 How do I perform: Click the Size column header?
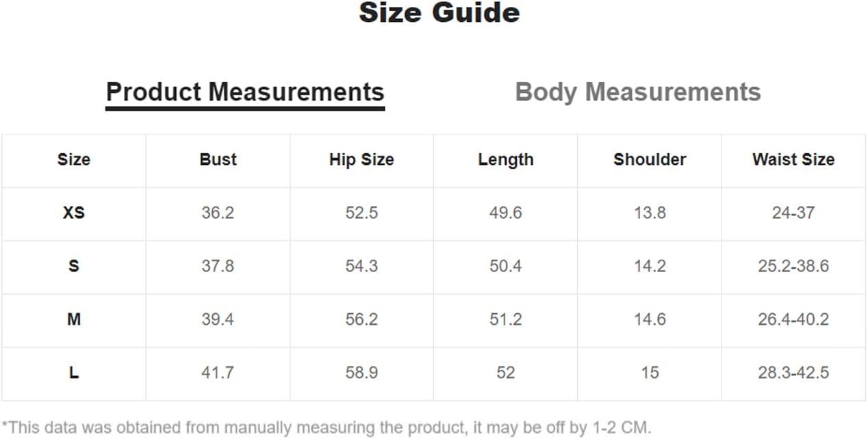point(74,159)
